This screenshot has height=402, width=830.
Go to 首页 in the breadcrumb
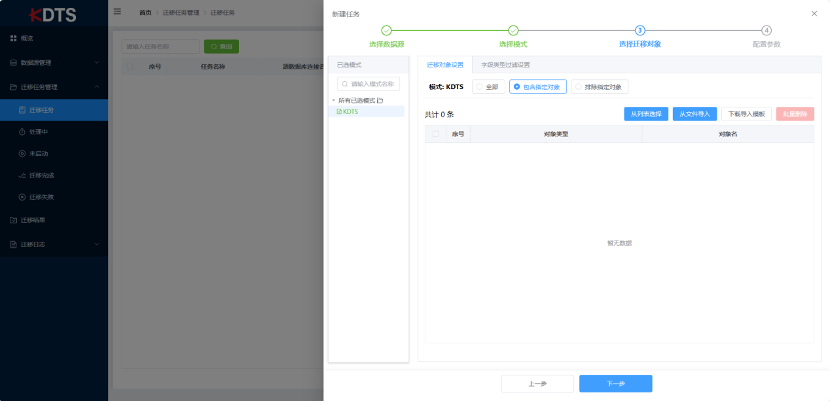[145, 12]
